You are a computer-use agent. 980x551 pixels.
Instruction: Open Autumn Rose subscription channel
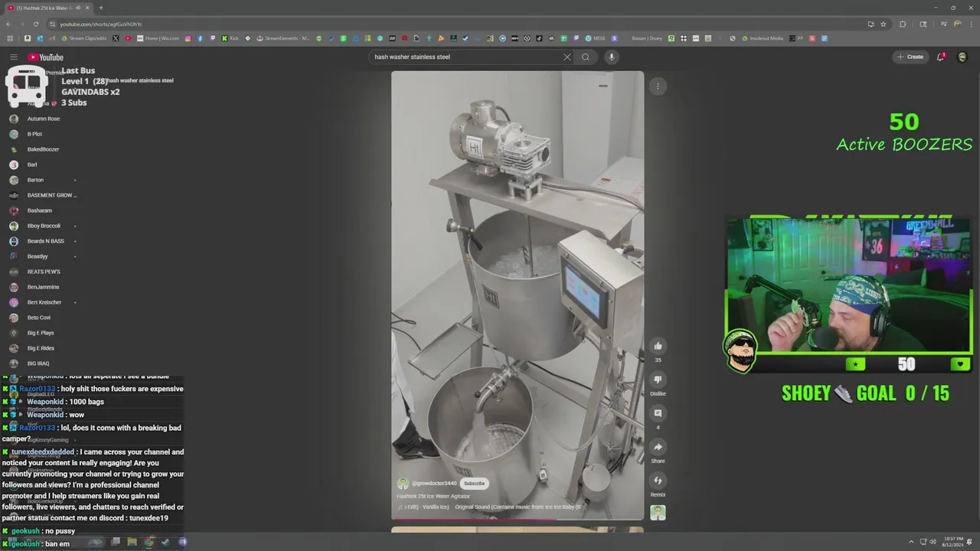tap(44, 119)
